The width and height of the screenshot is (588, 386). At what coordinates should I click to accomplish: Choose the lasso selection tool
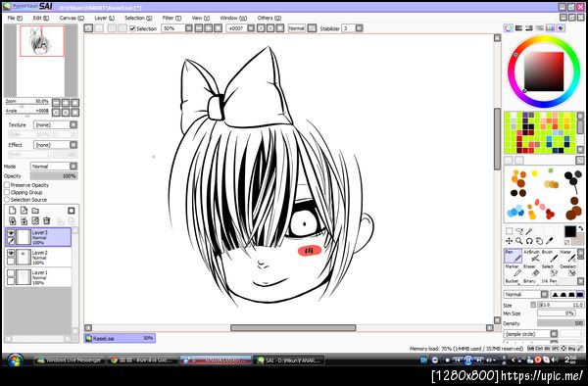tap(519, 231)
